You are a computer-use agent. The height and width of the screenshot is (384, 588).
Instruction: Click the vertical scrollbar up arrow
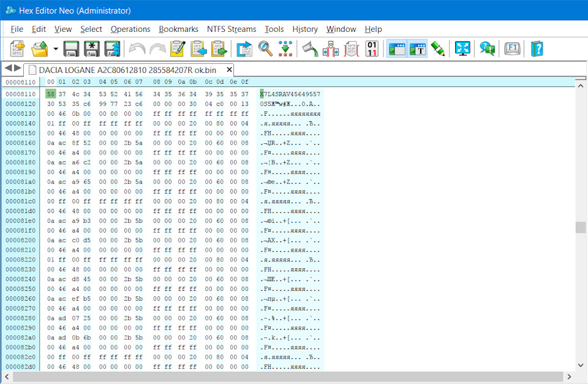[x=581, y=86]
